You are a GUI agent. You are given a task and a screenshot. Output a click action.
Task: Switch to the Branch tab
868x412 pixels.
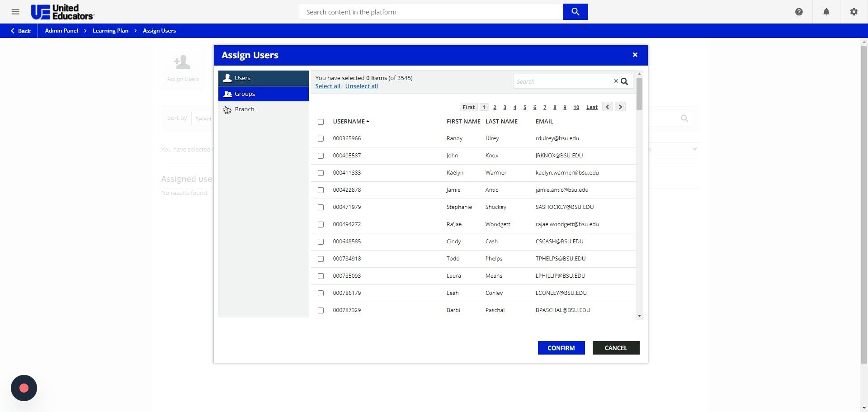point(264,109)
